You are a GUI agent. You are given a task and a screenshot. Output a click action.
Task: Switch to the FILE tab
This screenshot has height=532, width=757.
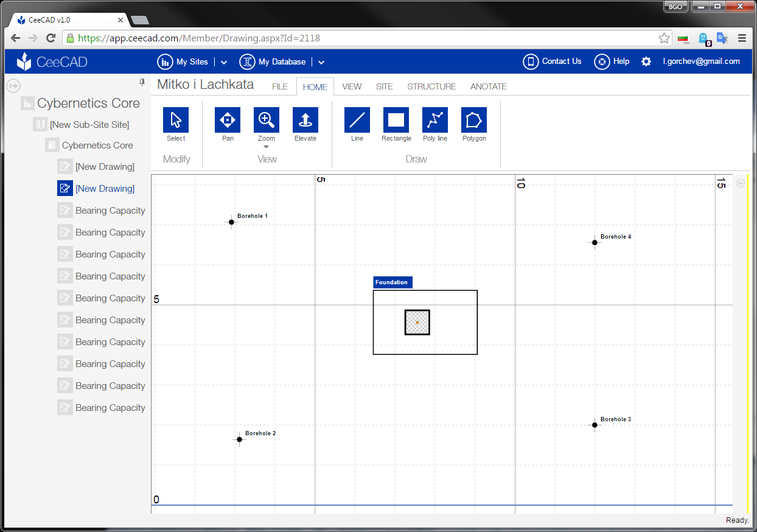coord(280,86)
